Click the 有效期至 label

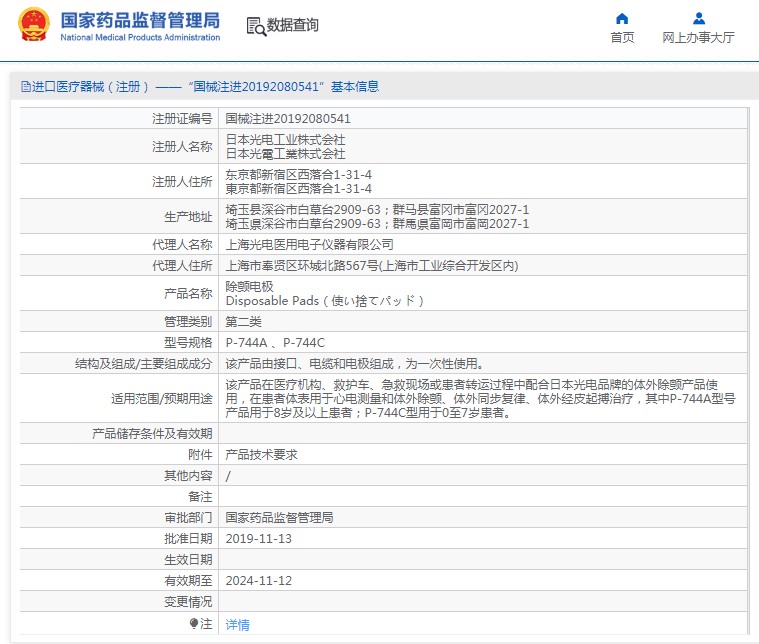(x=188, y=581)
